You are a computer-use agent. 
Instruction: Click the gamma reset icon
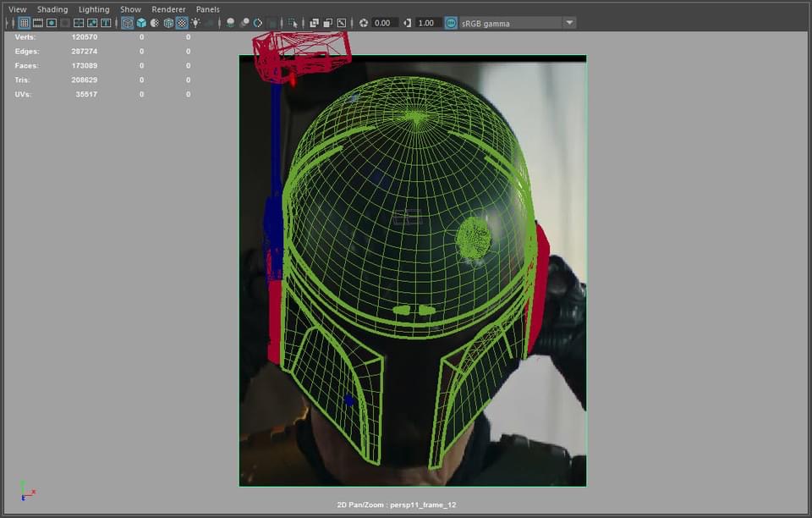[408, 23]
